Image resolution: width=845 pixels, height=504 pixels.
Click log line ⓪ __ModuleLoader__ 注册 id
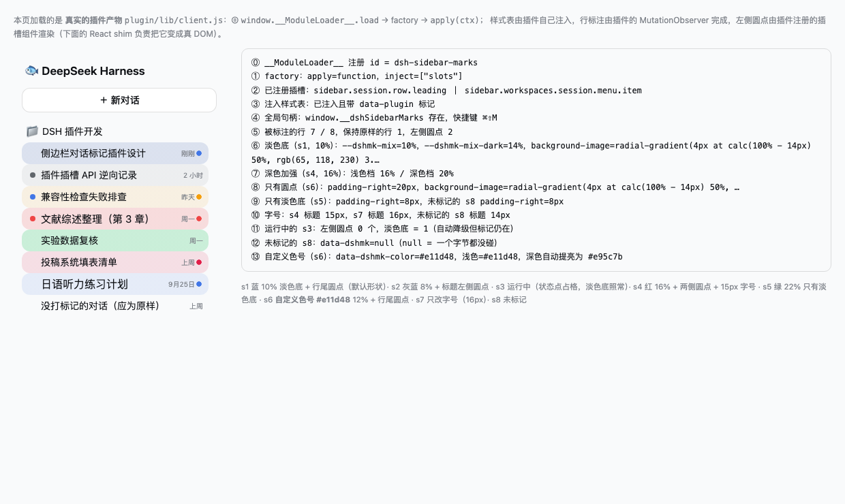click(x=365, y=63)
